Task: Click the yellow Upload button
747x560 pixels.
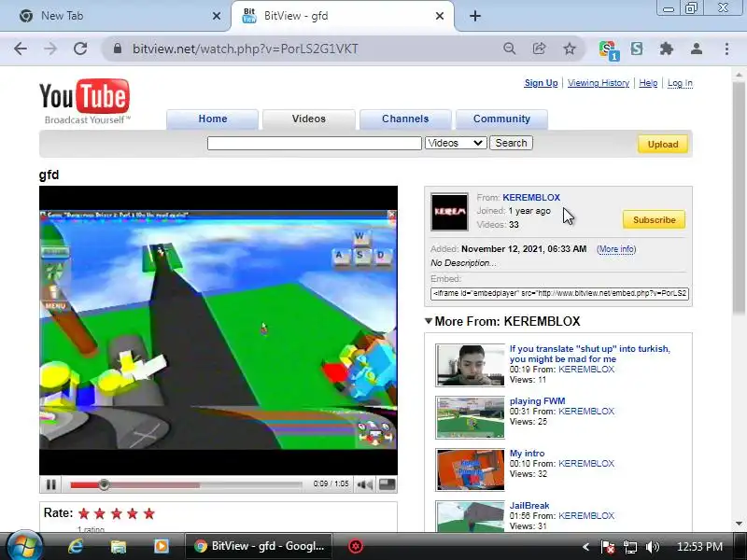Action: [x=663, y=145]
